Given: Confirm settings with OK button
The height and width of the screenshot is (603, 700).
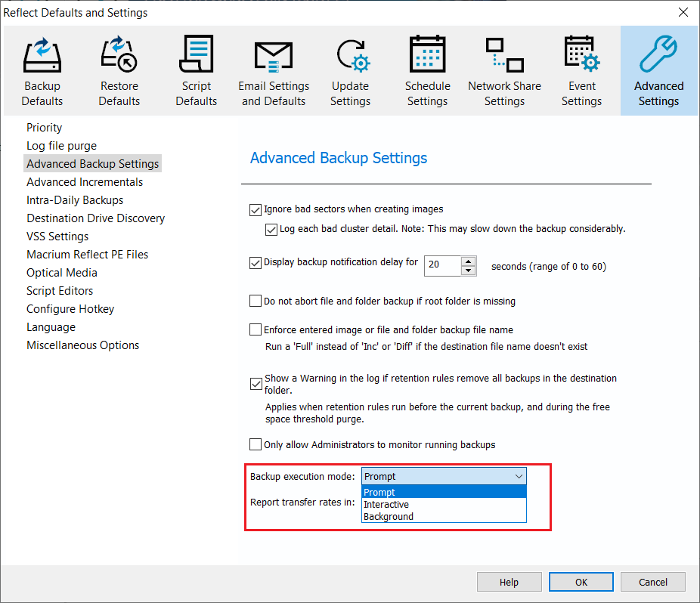Looking at the screenshot, I should 581,581.
